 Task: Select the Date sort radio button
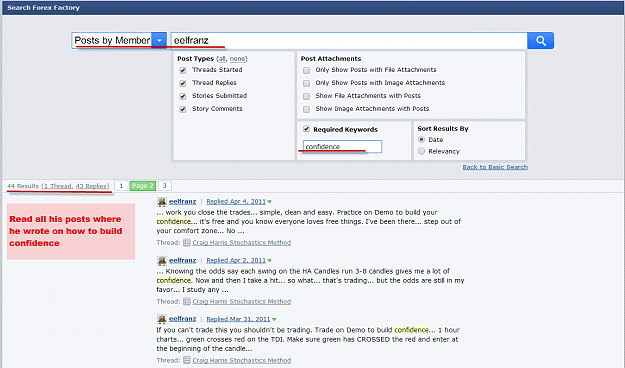[421, 140]
